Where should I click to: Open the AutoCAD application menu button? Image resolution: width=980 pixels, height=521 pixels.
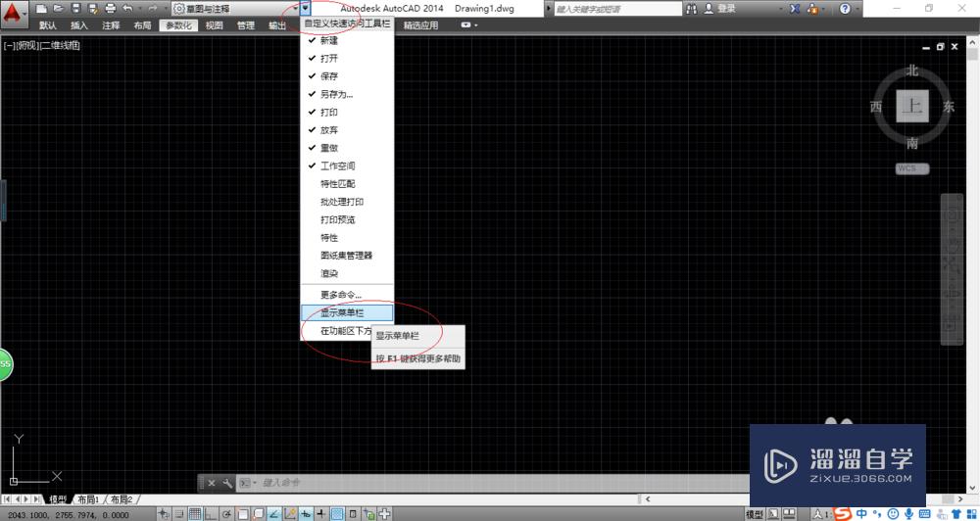pyautogui.click(x=15, y=13)
